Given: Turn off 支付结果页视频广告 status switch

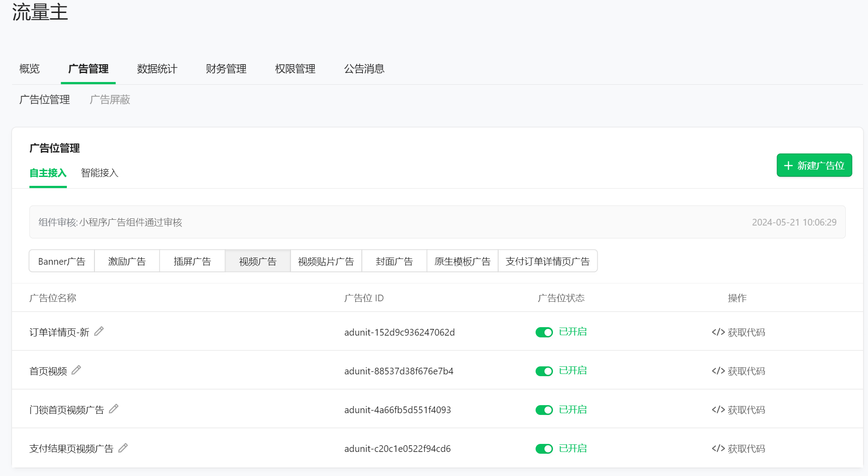Looking at the screenshot, I should [544, 448].
